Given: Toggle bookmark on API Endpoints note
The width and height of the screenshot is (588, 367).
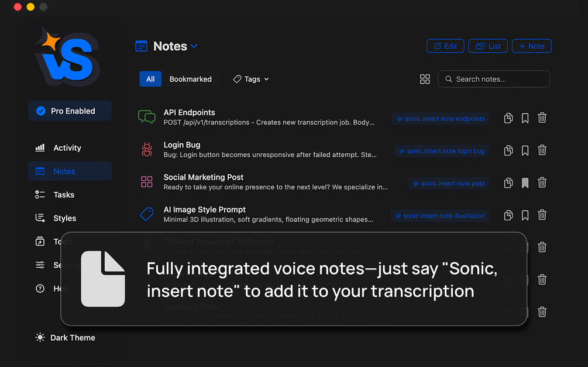Looking at the screenshot, I should point(525,118).
